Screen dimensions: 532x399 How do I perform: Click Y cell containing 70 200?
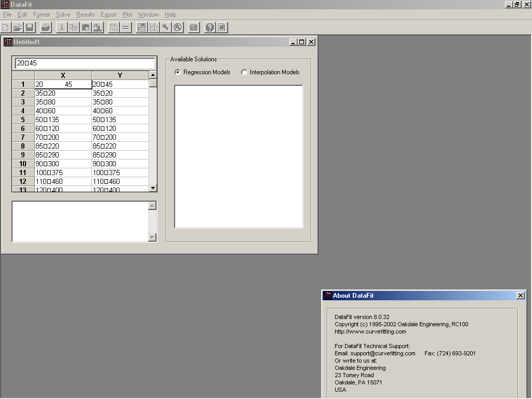point(120,137)
